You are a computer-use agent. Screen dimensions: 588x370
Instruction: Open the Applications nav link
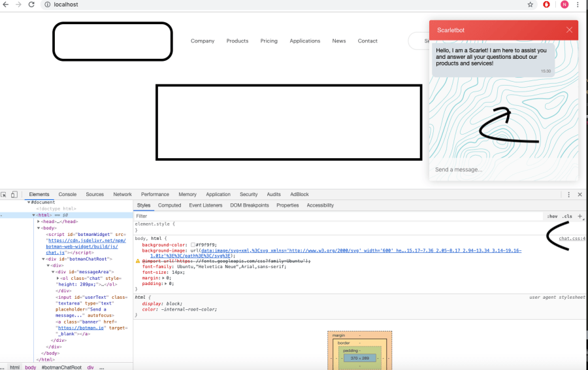[305, 41]
